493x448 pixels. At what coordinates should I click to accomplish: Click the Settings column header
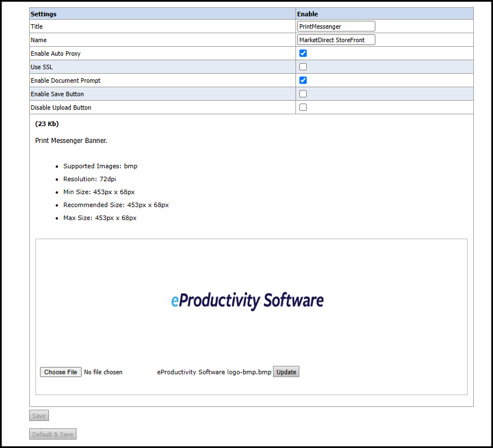click(44, 14)
